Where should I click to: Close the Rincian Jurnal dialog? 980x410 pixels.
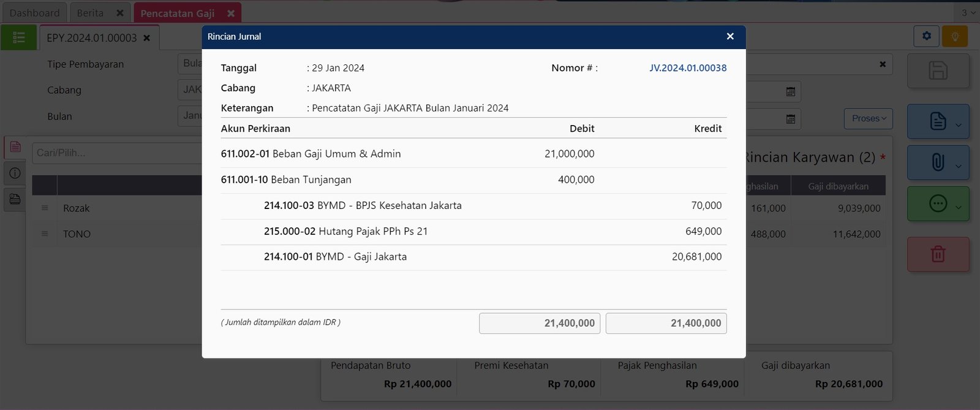[x=730, y=37]
